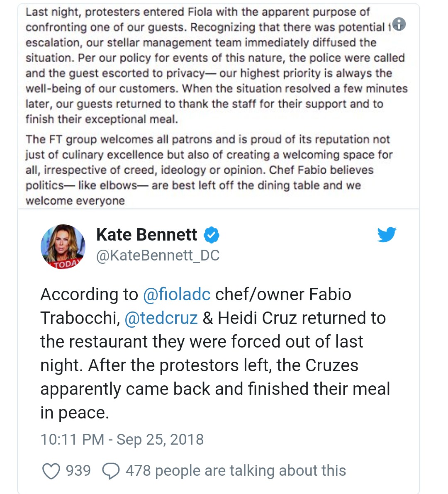Image resolution: width=448 pixels, height=494 pixels.
Task: Click the 939 likes count
Action: pos(78,471)
